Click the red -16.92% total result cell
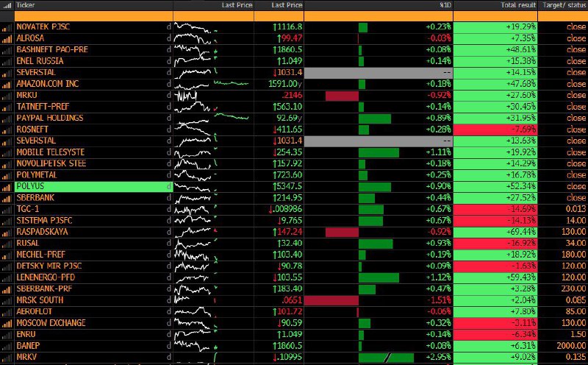The image size is (588, 365). pos(495,243)
